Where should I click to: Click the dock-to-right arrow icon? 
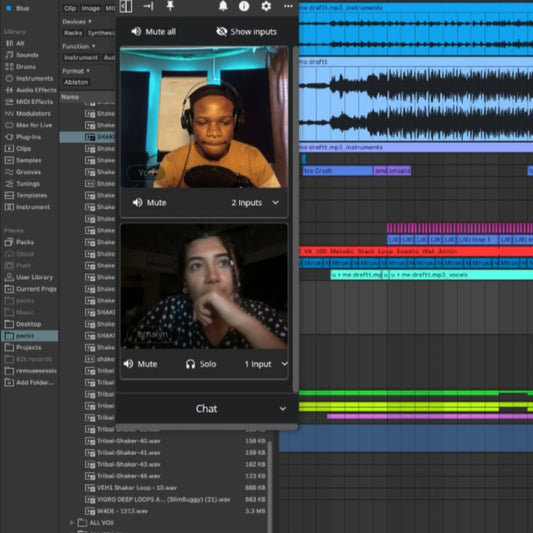[x=148, y=6]
